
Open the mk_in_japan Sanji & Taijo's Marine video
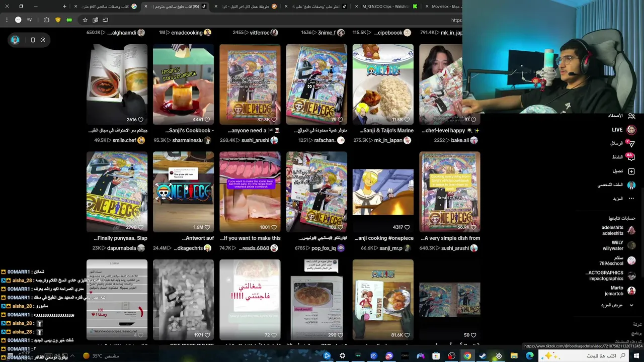point(383,84)
